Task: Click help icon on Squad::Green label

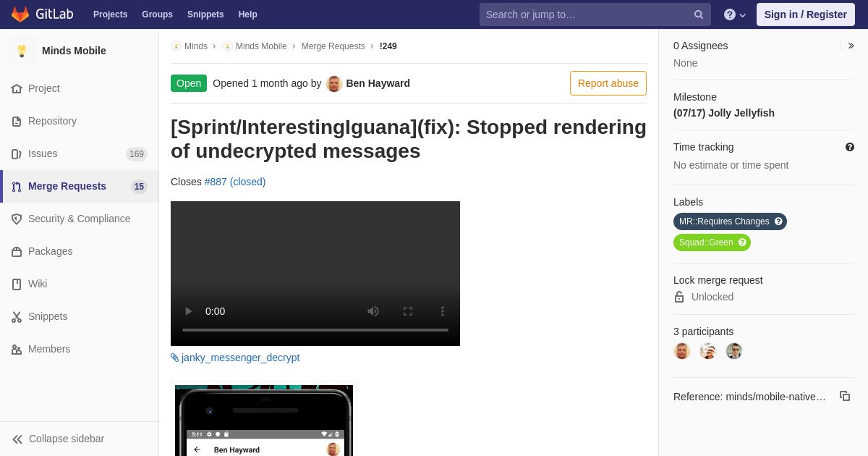Action: (x=742, y=242)
